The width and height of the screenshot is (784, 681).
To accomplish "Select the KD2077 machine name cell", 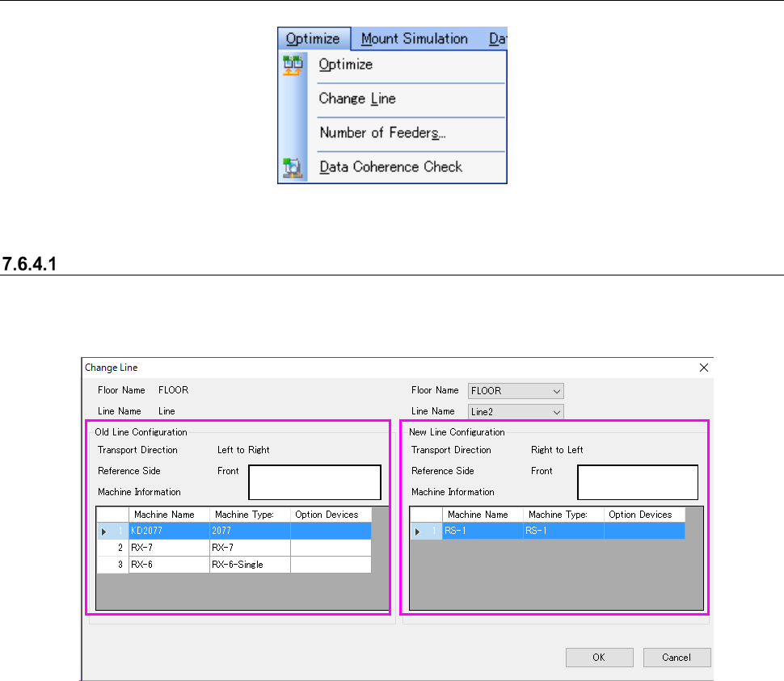I will coord(169,531).
